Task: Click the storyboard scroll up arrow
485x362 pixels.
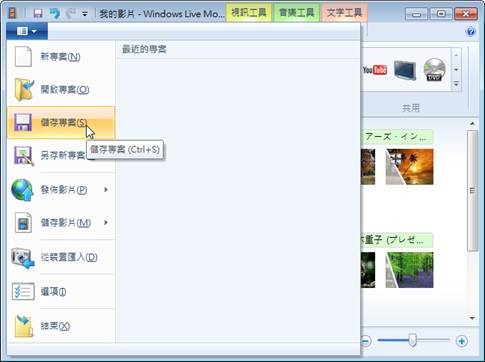Action: (472, 124)
